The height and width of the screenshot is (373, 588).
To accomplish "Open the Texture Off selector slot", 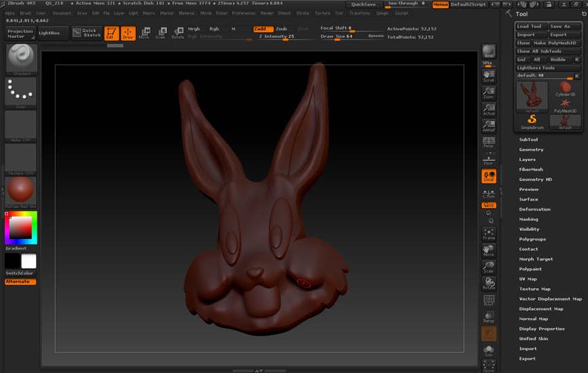I will (21, 159).
